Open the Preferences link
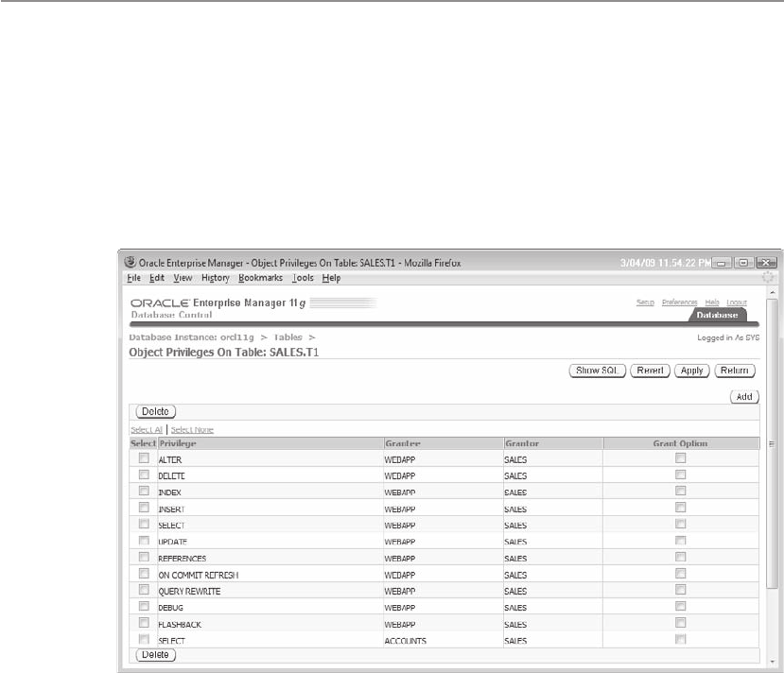Viewport: 784px width, 673px height. 680,302
